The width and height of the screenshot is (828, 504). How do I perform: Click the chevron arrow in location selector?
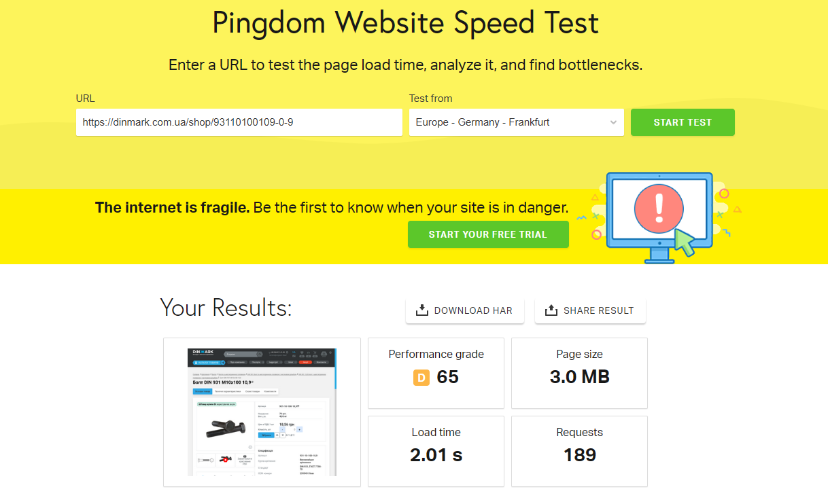point(613,122)
